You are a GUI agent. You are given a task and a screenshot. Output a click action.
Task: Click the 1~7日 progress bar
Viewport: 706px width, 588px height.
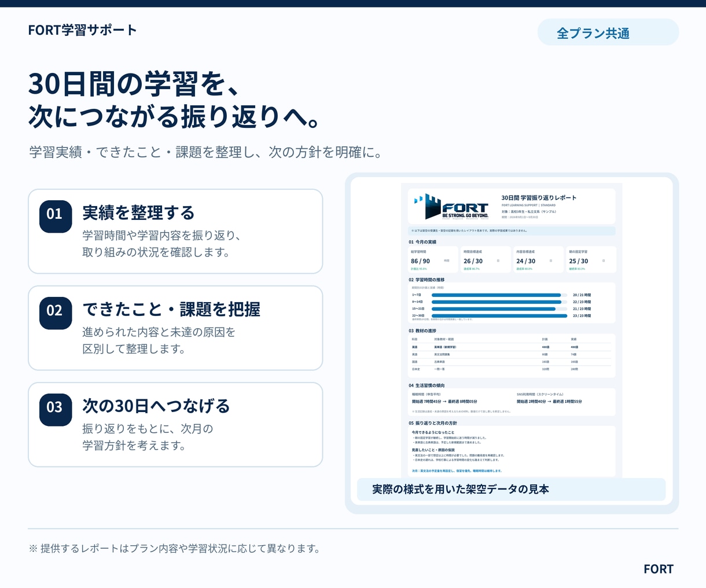[x=499, y=295]
